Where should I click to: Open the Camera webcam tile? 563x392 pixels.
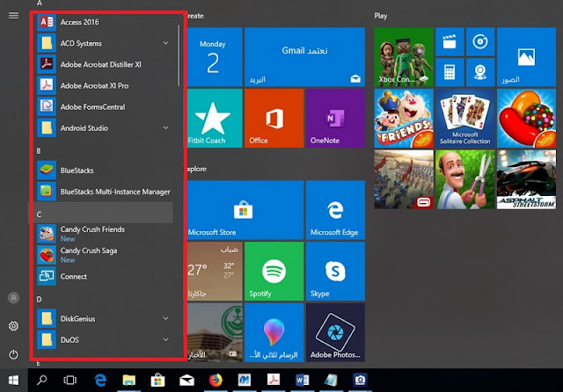tap(480, 72)
